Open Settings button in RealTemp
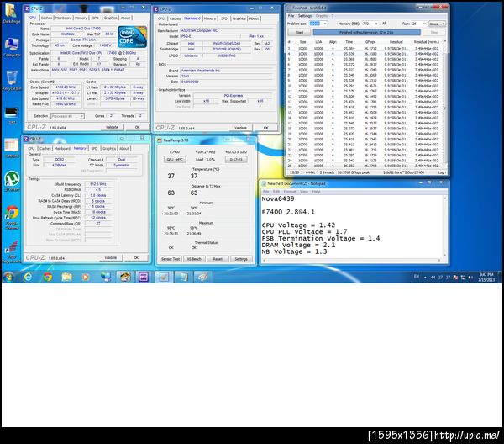Screen dimensions: 504x444 click(x=241, y=259)
